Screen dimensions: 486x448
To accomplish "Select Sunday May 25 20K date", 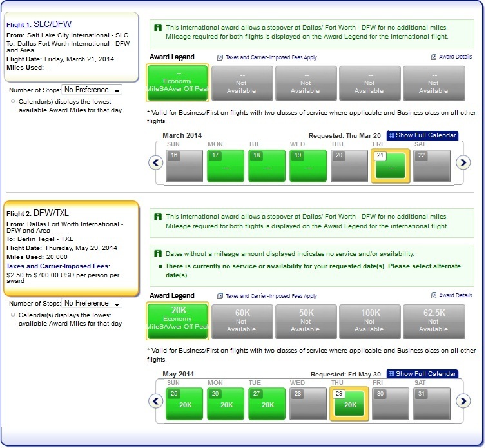I will pyautogui.click(x=185, y=404).
